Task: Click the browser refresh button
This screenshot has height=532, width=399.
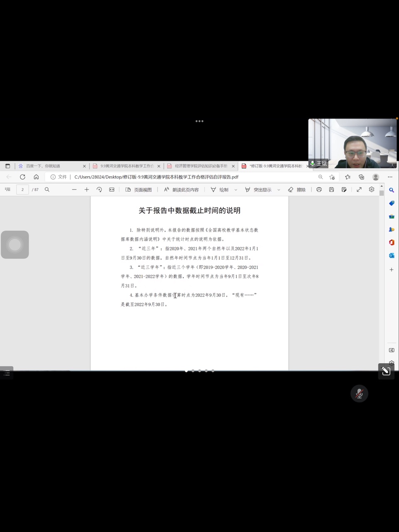Action: 22,177
